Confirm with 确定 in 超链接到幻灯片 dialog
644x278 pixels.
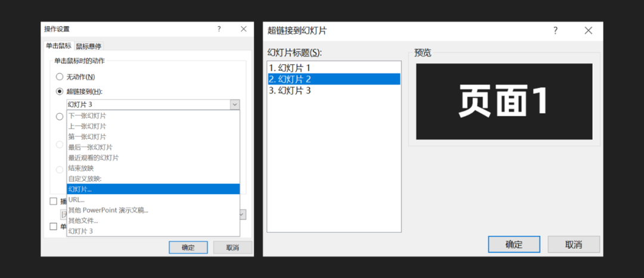(x=514, y=245)
